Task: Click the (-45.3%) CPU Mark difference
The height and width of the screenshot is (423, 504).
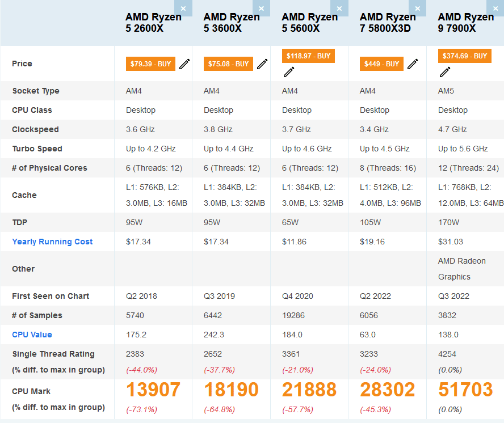Action: tap(375, 410)
